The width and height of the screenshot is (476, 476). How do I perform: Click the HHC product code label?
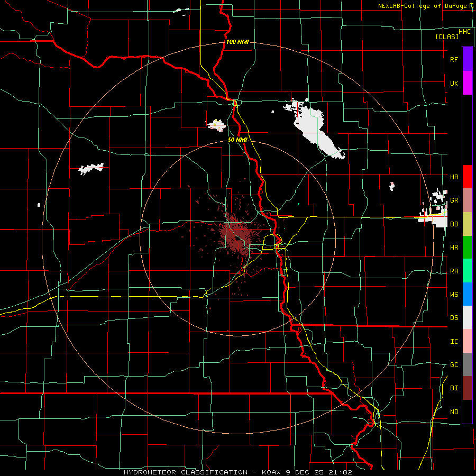[x=465, y=32]
